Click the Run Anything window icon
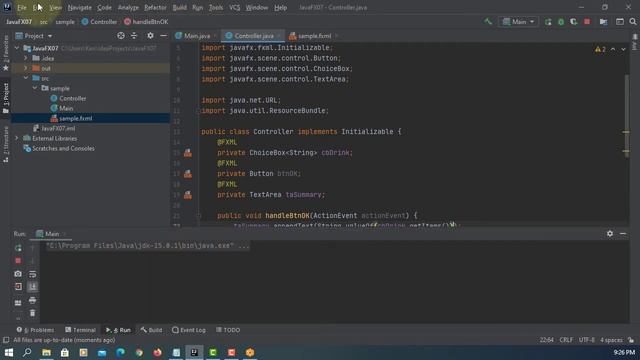This screenshot has height=360, width=640. click(620, 22)
